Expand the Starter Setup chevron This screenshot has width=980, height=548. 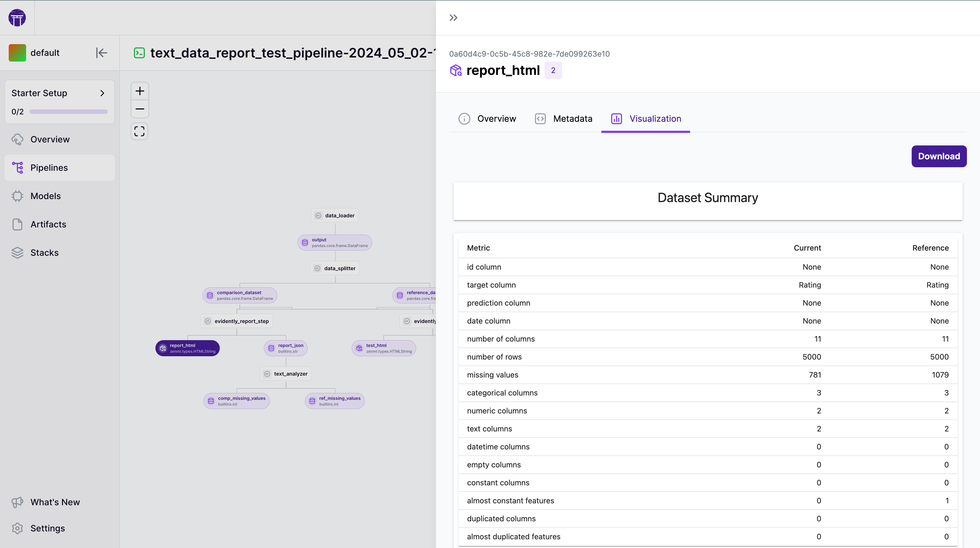(102, 93)
